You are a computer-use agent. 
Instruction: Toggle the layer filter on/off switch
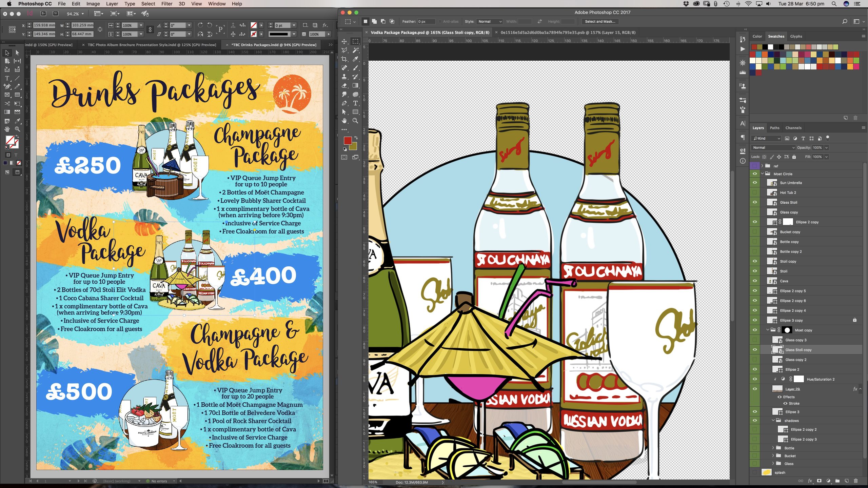(828, 138)
